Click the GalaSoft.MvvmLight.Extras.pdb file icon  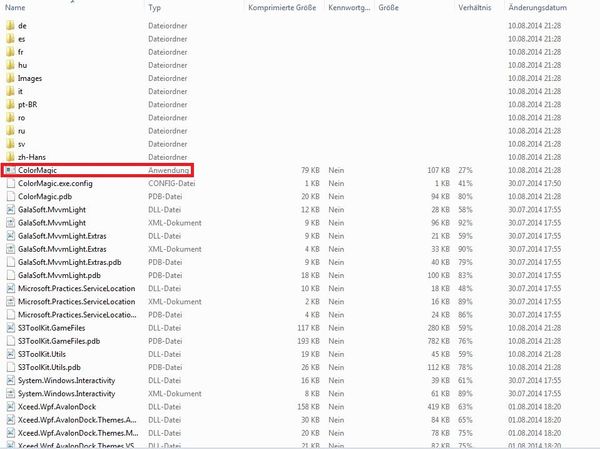[x=11, y=262]
